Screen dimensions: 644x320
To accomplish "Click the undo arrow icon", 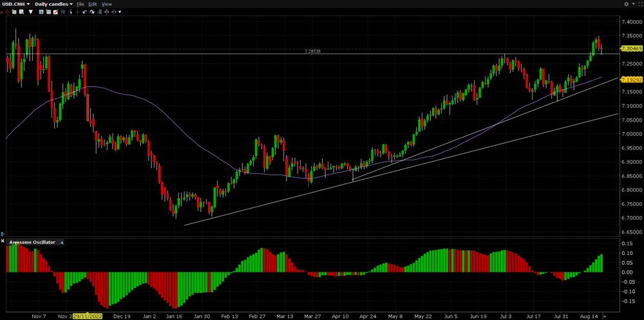I will (84, 12).
